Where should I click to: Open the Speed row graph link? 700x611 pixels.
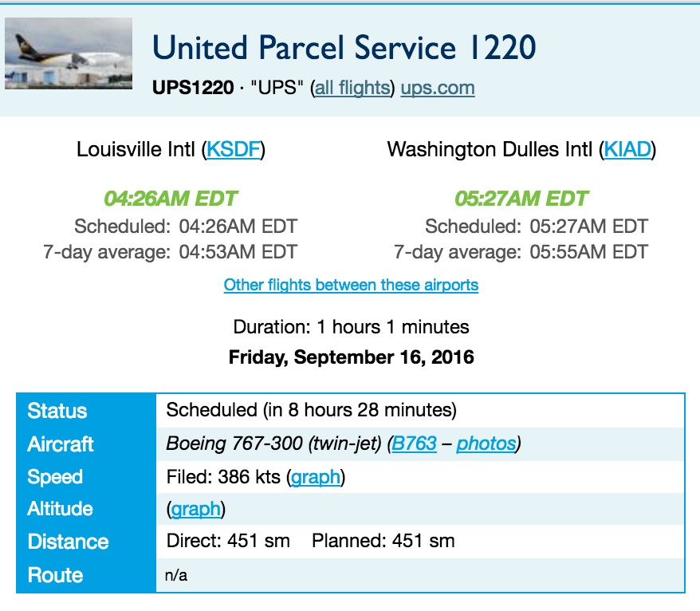click(316, 477)
